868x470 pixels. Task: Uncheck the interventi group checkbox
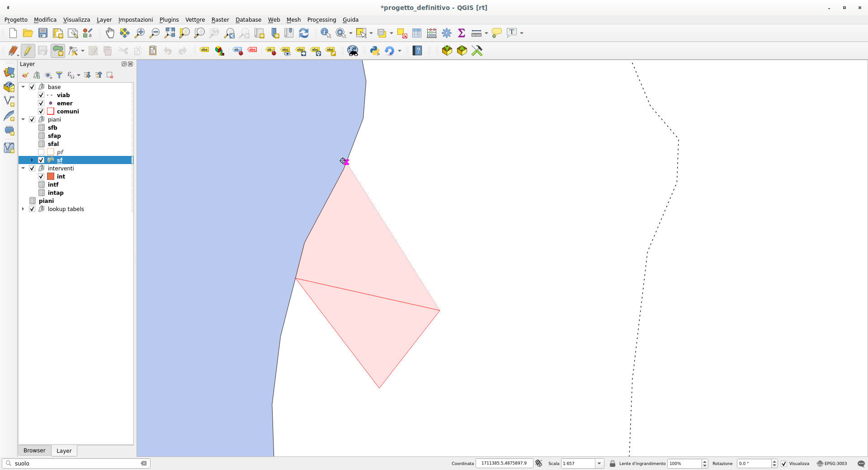tap(32, 168)
